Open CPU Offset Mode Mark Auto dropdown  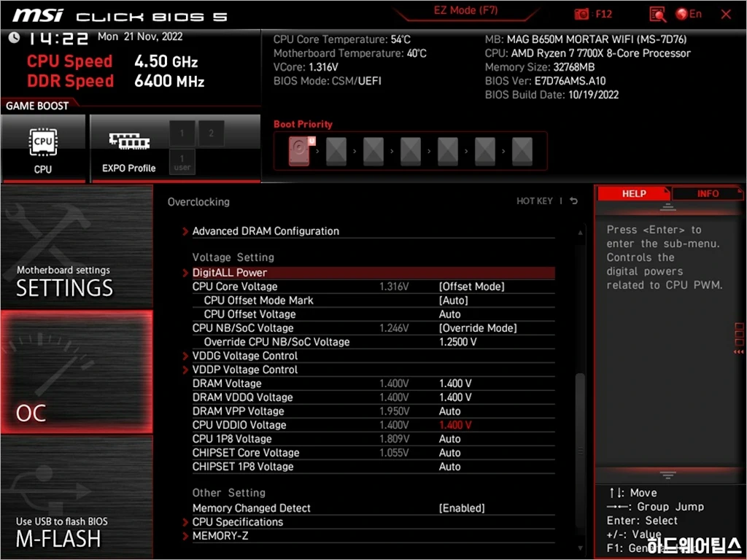pos(453,300)
